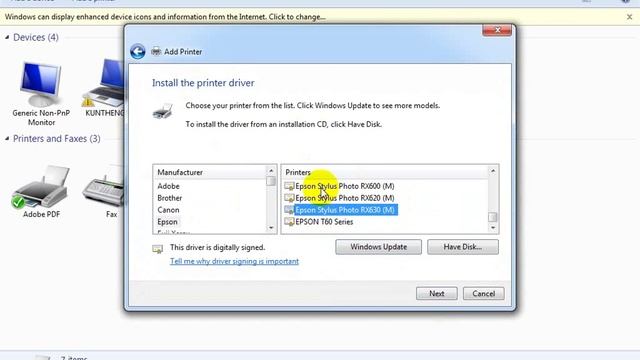Click the Add Printer title printer icon
The image size is (640, 360).
point(156,52)
